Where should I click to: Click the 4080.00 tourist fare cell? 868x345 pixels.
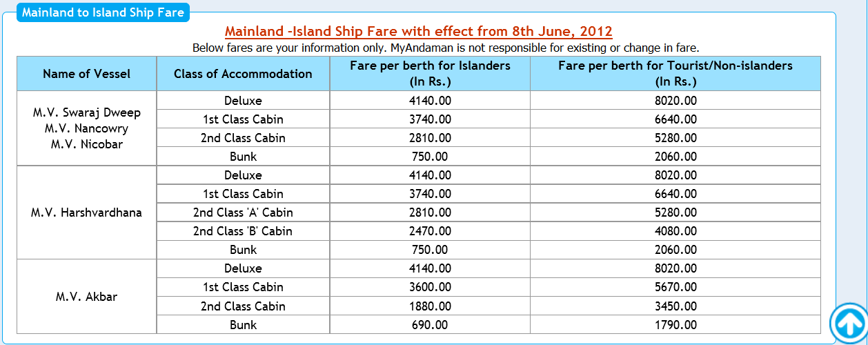point(675,231)
